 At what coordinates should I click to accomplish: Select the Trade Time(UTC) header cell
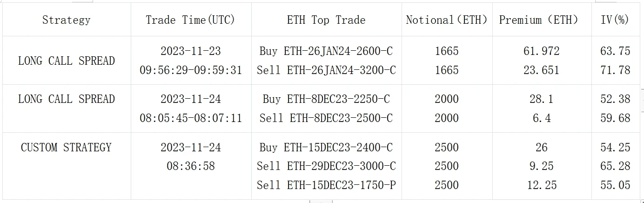point(190,20)
